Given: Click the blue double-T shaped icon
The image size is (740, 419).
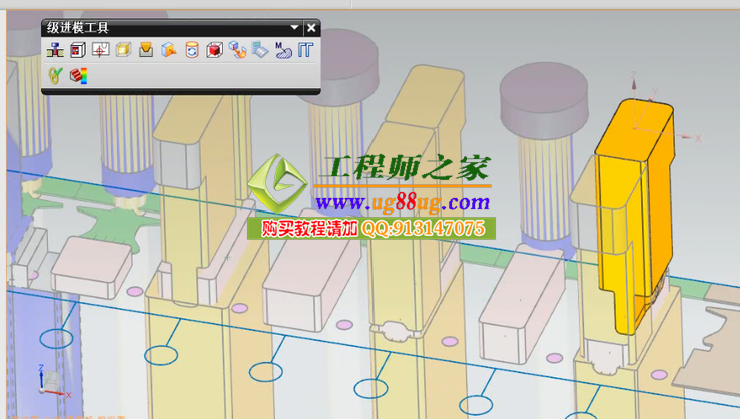Looking at the screenshot, I should (306, 50).
